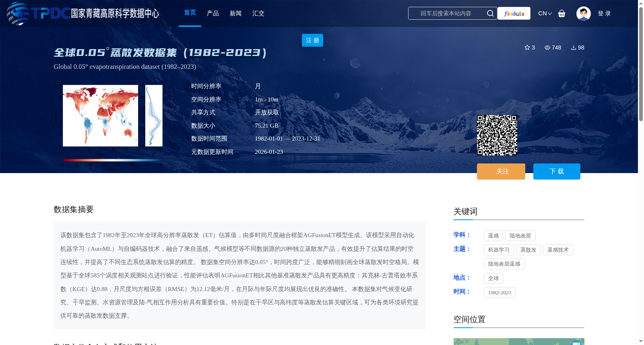Select the 陆地表层 discipline tag
Viewport: 644px width, 345px height.
point(520,236)
